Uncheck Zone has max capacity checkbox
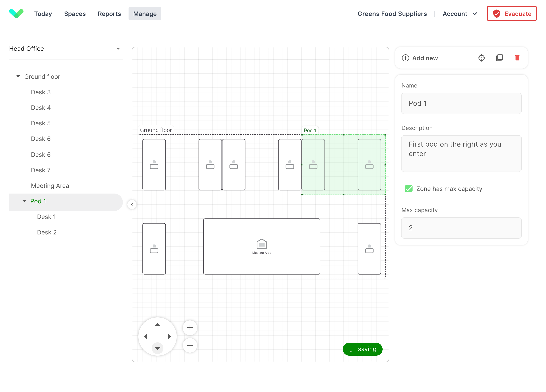Screen dimensions: 546x392 [x=409, y=189]
